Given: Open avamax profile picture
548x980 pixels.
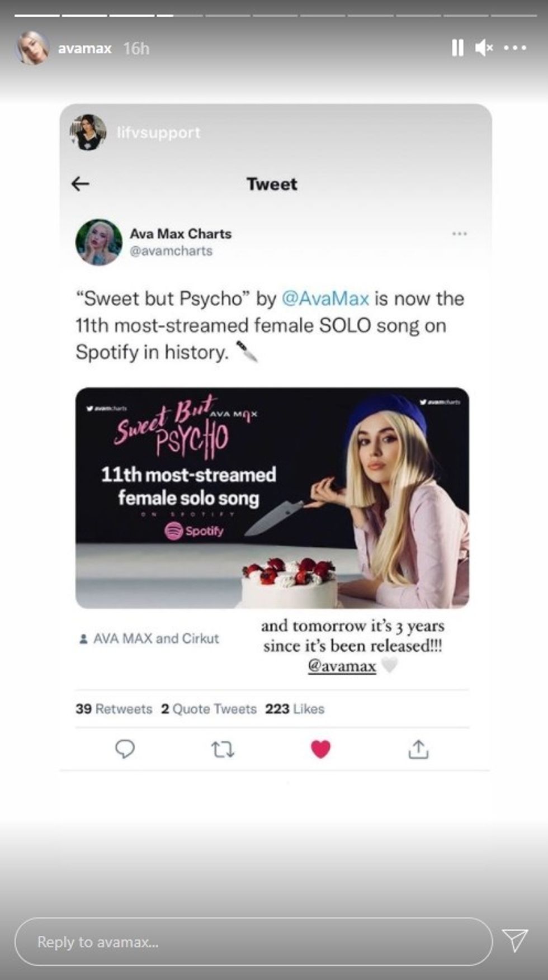Looking at the screenshot, I should (x=32, y=48).
